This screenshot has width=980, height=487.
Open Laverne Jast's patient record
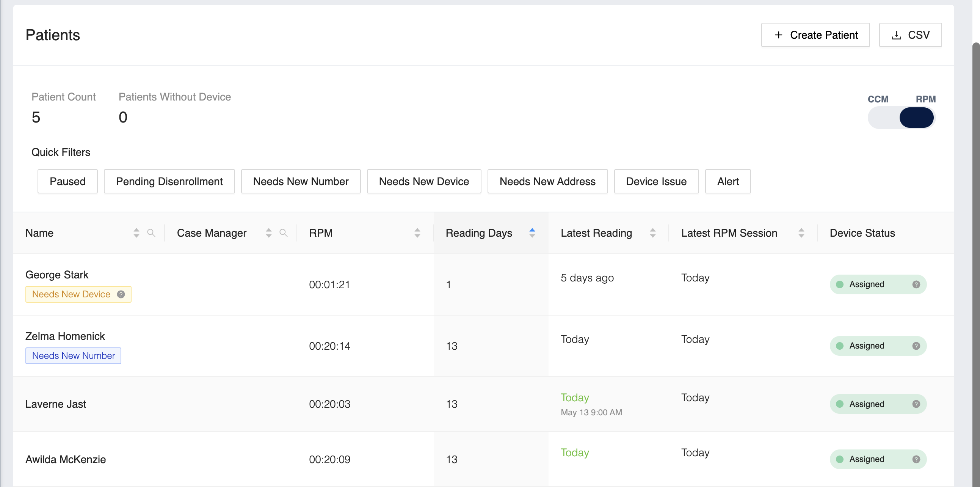click(x=56, y=404)
